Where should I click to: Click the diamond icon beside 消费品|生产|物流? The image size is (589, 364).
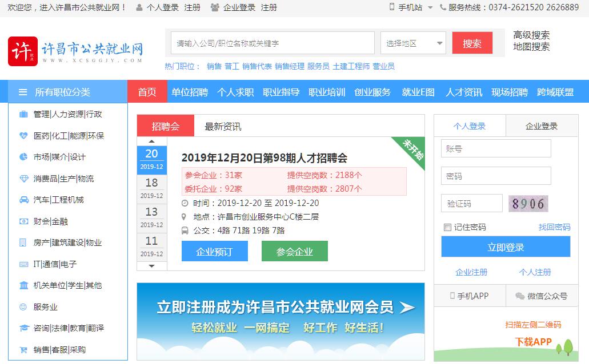(x=23, y=179)
